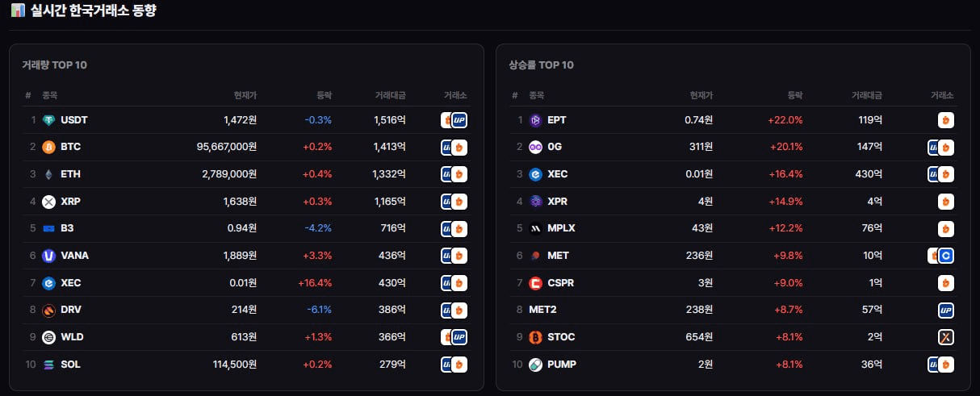Open the 0G row in gainers list
Image resolution: width=980 pixels, height=396 pixels.
pos(733,147)
